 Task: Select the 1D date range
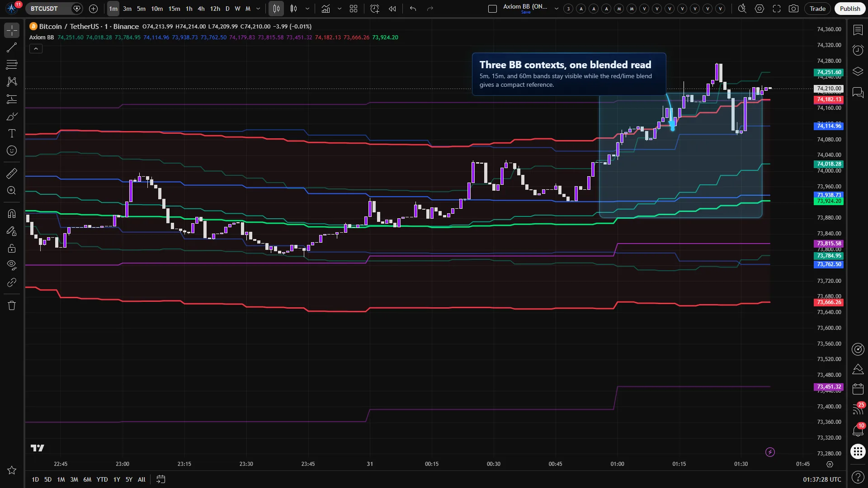point(35,479)
